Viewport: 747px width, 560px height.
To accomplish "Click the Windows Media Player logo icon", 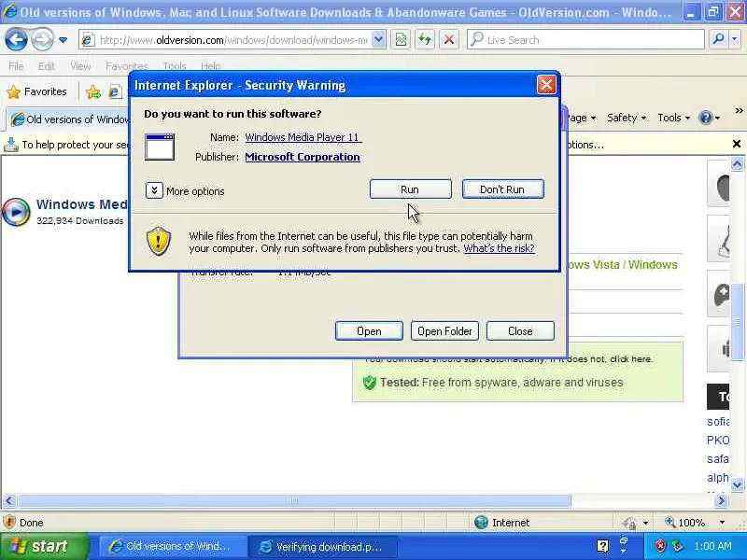I will click(x=16, y=212).
